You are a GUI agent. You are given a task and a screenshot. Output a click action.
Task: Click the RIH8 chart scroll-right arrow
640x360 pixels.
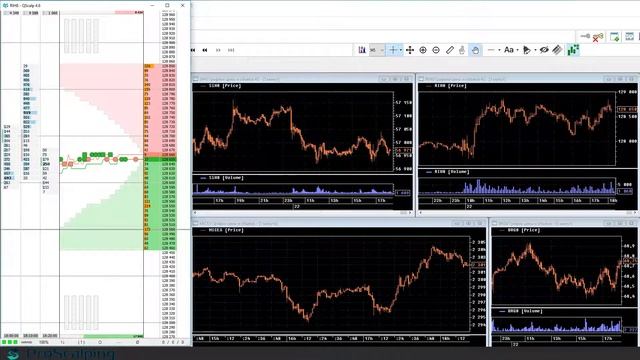click(635, 213)
